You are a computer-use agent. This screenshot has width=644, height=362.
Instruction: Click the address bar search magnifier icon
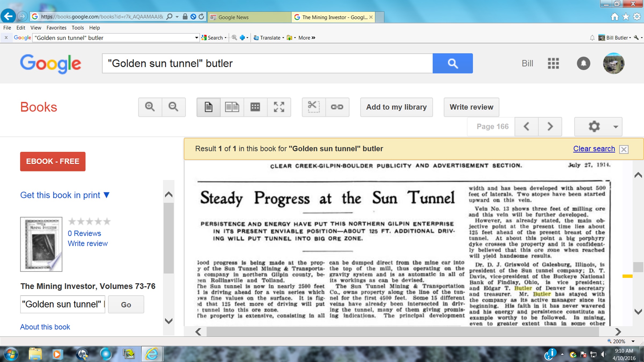tap(169, 17)
